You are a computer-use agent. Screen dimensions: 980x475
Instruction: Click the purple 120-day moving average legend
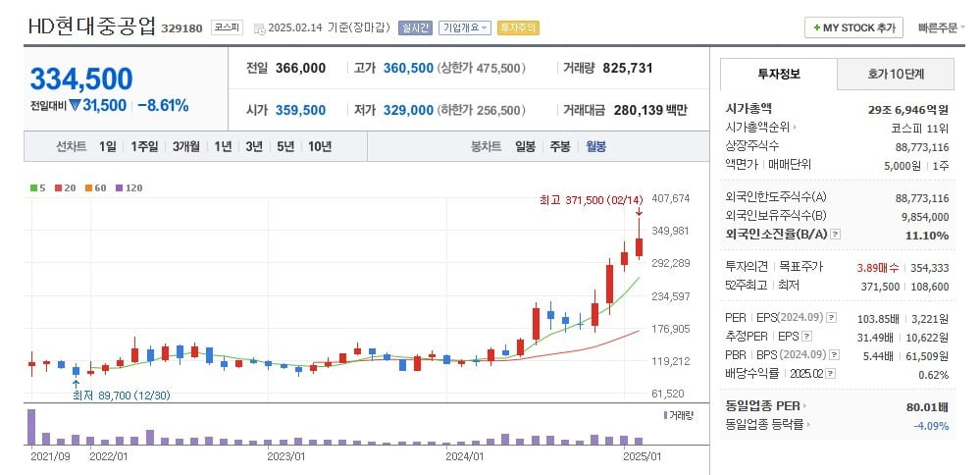[x=129, y=187]
